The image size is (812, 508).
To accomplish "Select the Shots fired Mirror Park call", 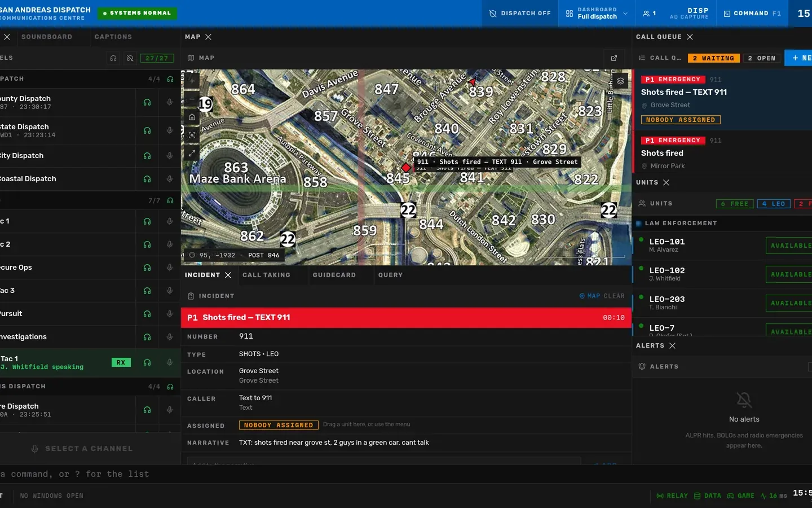I will pyautogui.click(x=722, y=152).
